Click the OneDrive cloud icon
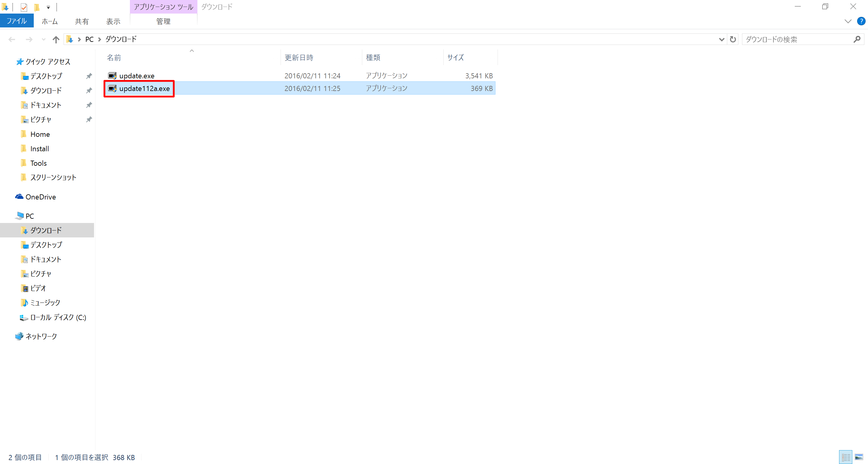 click(19, 196)
